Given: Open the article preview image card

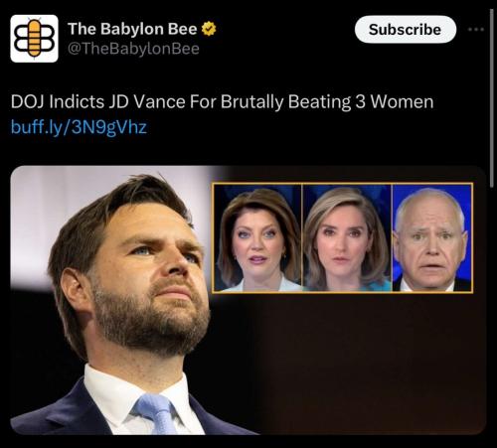Looking at the screenshot, I should point(248,300).
